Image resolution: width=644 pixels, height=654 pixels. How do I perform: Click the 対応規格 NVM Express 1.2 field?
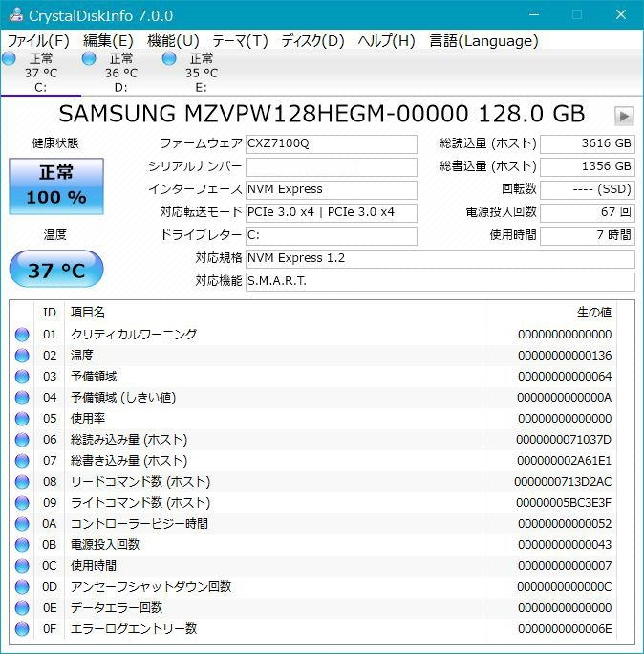tap(440, 258)
